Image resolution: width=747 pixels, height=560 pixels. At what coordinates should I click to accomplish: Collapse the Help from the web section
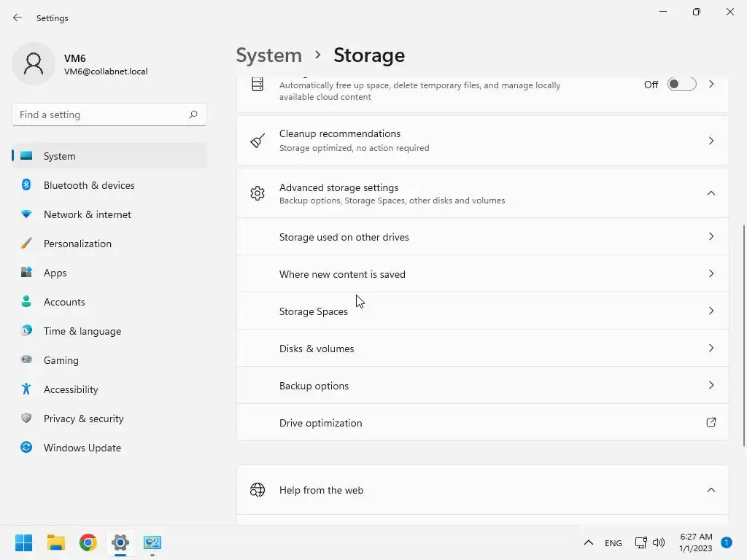(711, 490)
